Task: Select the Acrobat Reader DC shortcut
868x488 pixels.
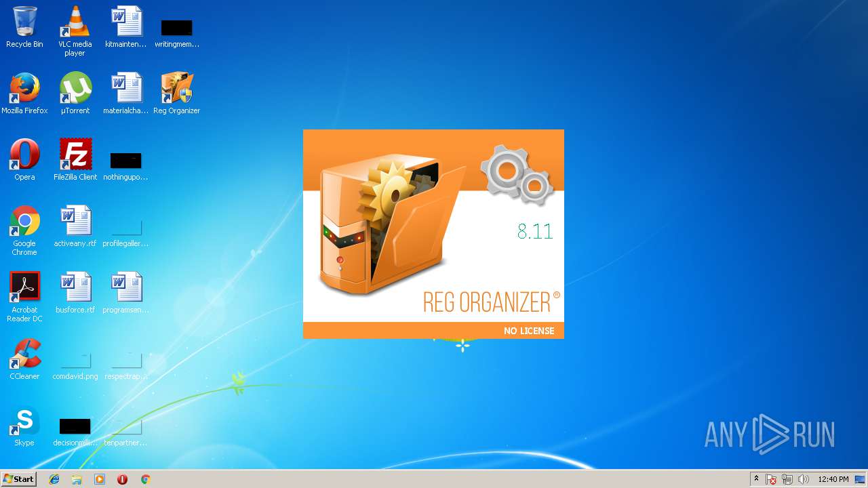Action: (24, 297)
